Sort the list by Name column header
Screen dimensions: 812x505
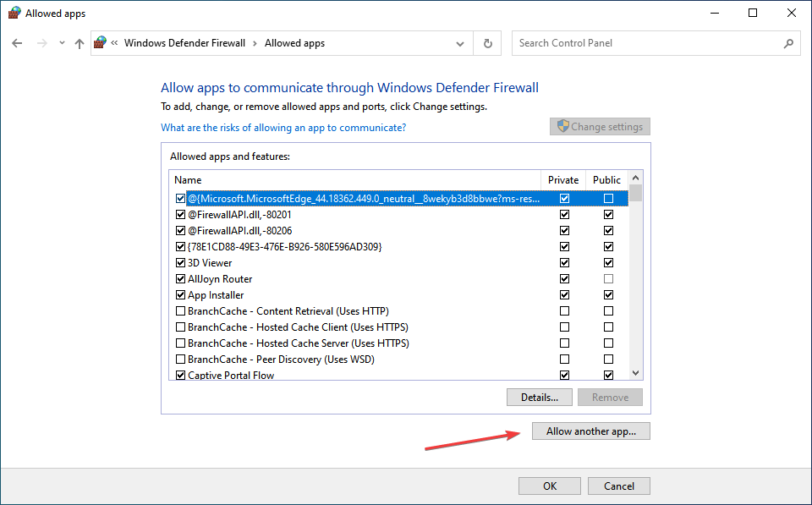click(355, 180)
